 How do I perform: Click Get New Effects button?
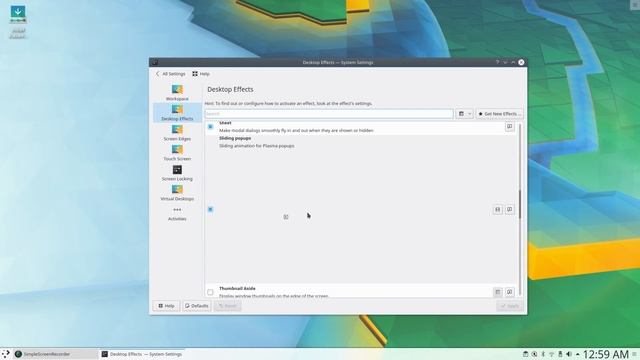pyautogui.click(x=499, y=113)
